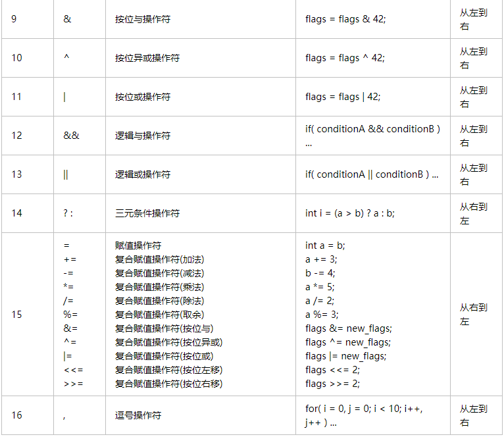Click example flags |= new_flags;
The image size is (504, 437).
(345, 356)
